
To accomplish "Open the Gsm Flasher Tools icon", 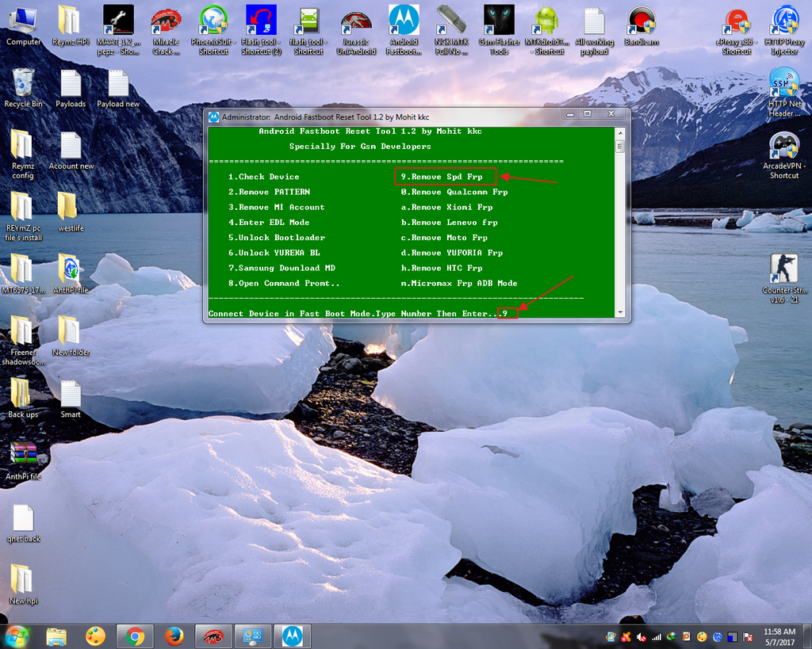I will point(499,21).
